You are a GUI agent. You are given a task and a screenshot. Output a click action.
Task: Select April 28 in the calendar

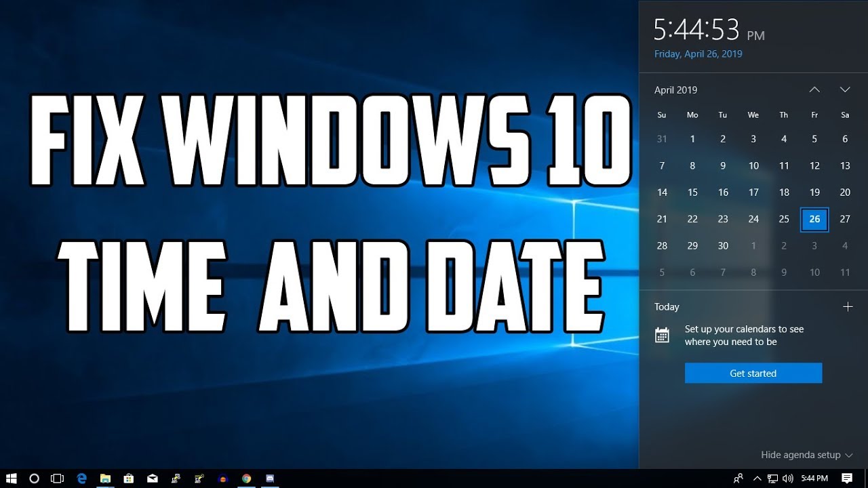tap(662, 246)
